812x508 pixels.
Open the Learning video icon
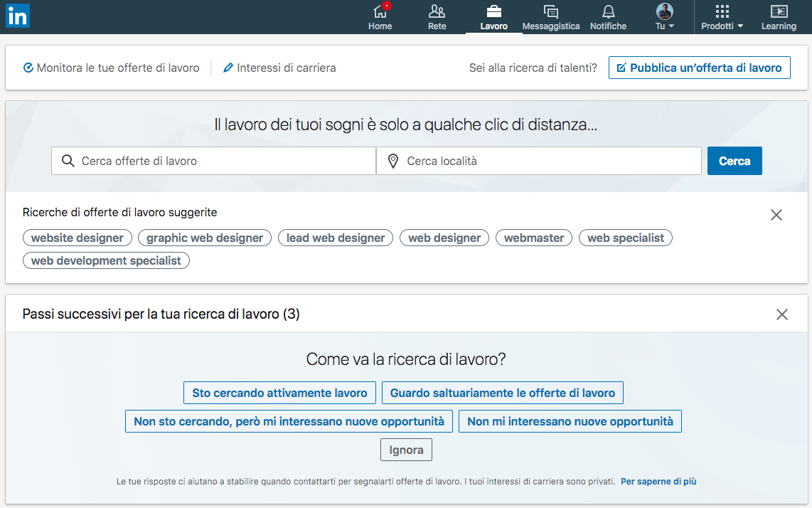pos(779,11)
